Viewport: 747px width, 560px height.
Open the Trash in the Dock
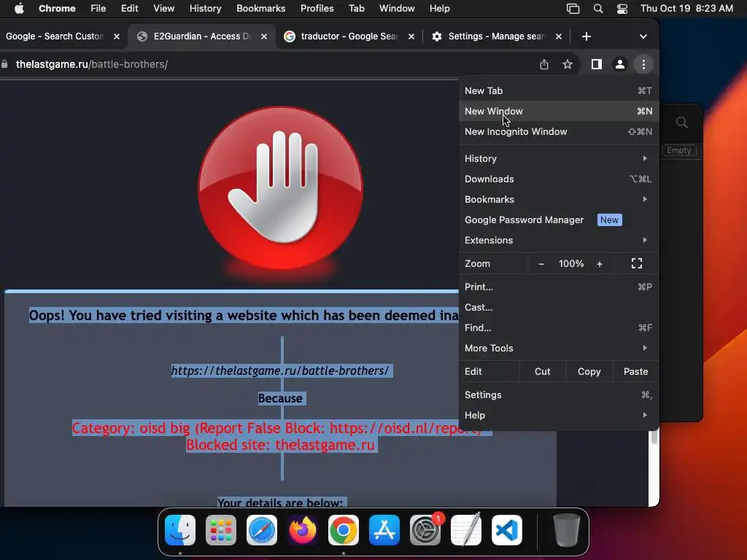pyautogui.click(x=566, y=530)
